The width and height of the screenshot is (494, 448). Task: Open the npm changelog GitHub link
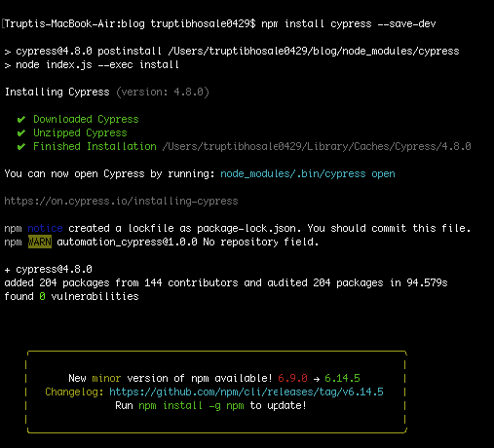247,392
